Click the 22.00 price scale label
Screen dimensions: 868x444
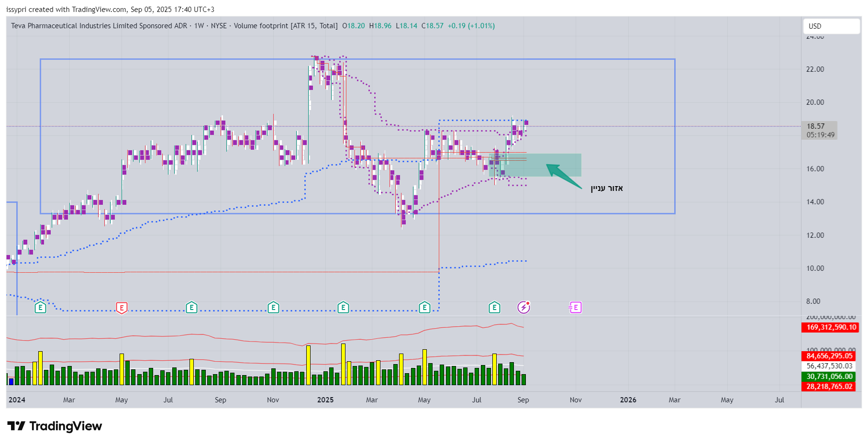coord(815,69)
